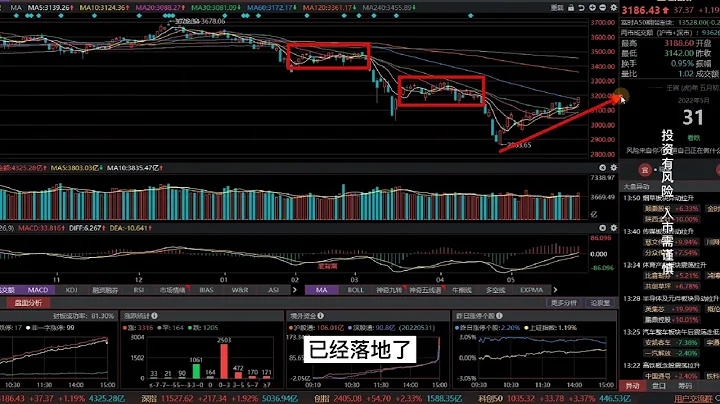This screenshot has height=404, width=720.
Task: Click the MA5:3139.26 legend at top
Action: [x=49, y=8]
